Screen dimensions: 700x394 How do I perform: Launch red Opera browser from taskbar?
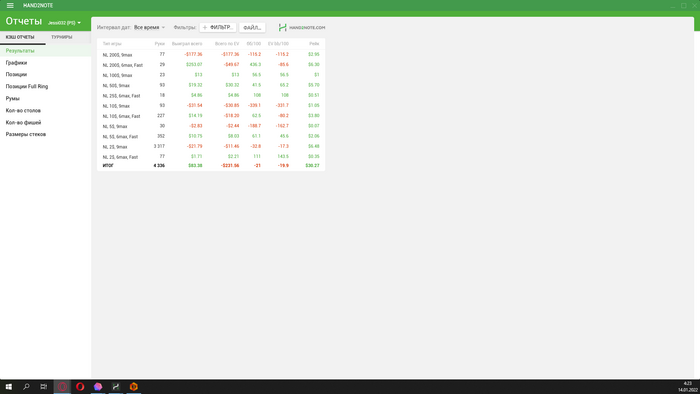click(x=80, y=386)
